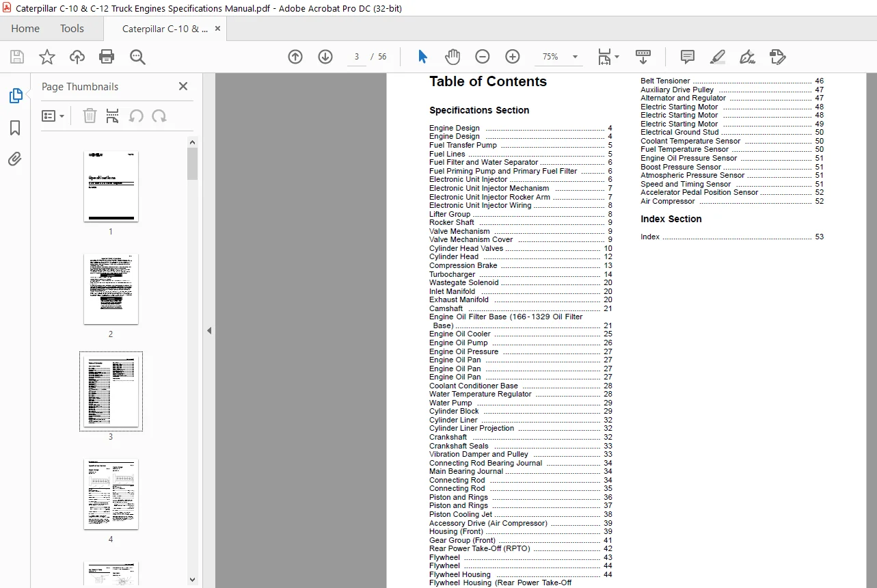
Task: Click the Exhaust Manifold contents entry
Action: (521, 300)
